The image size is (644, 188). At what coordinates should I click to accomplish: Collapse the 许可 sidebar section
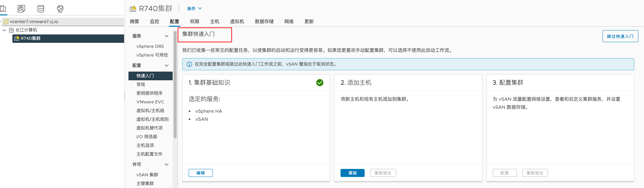(x=166, y=165)
